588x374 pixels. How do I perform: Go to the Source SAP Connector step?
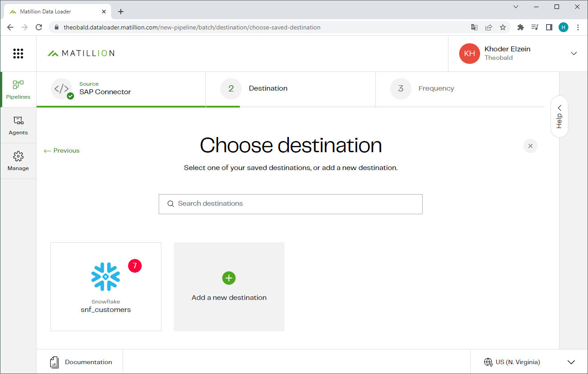pos(121,88)
